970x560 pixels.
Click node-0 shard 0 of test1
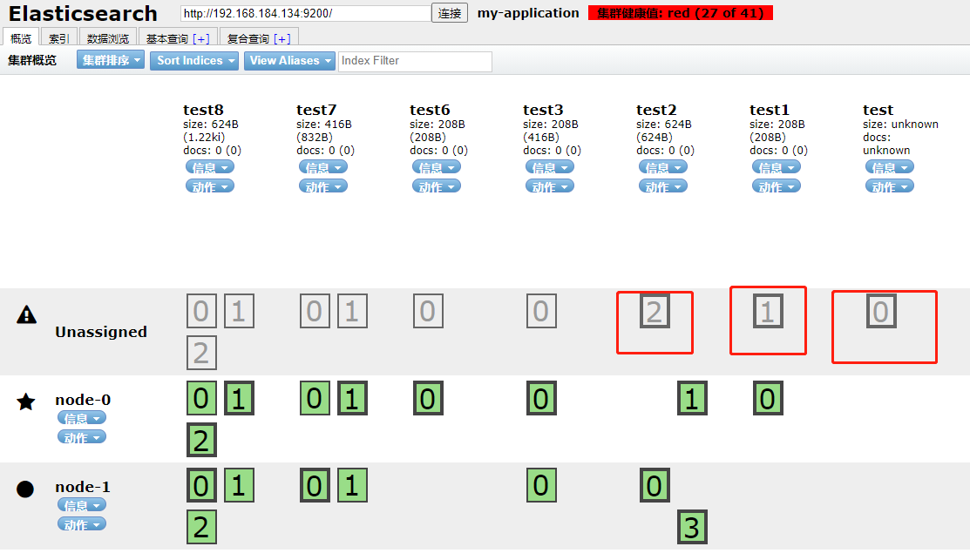[x=768, y=398]
